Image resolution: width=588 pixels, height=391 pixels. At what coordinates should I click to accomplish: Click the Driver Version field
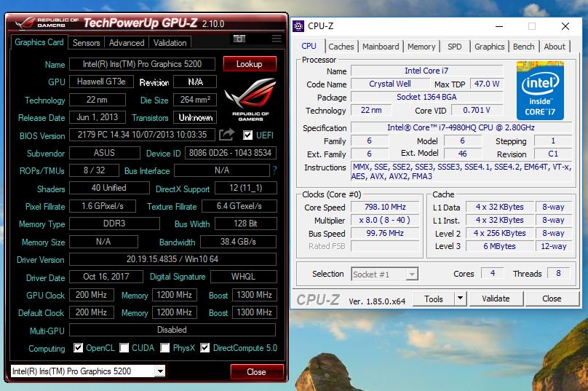coord(172,259)
